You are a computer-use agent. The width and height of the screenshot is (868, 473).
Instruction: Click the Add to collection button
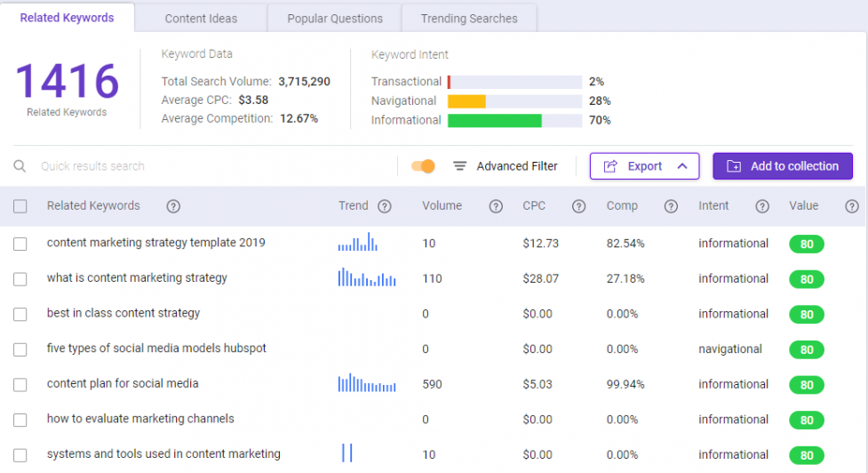click(x=783, y=166)
